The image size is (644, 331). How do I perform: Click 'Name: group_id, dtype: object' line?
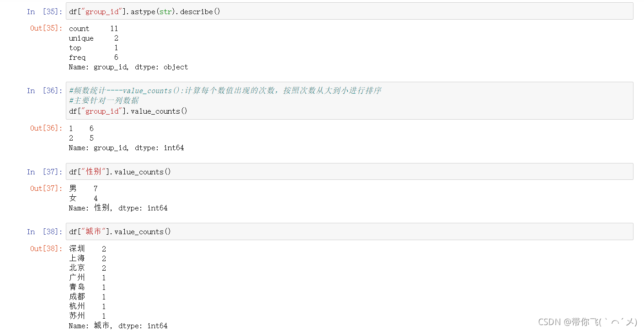pyautogui.click(x=128, y=67)
